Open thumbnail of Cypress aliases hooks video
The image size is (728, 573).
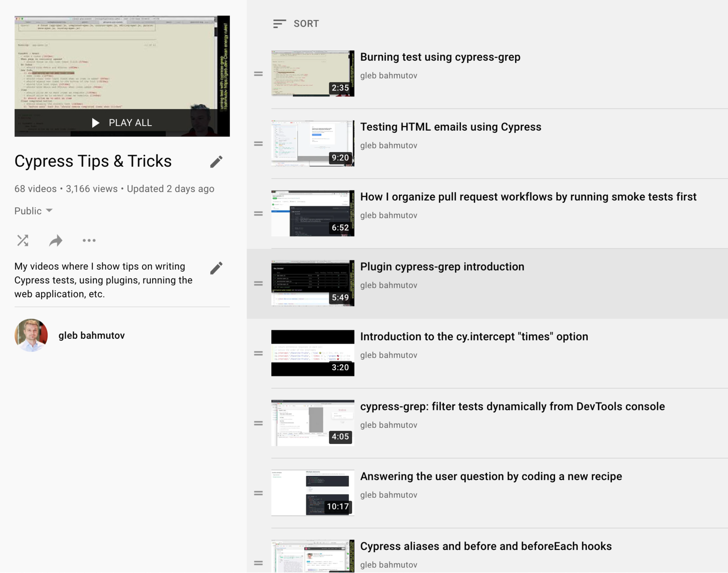tap(313, 556)
